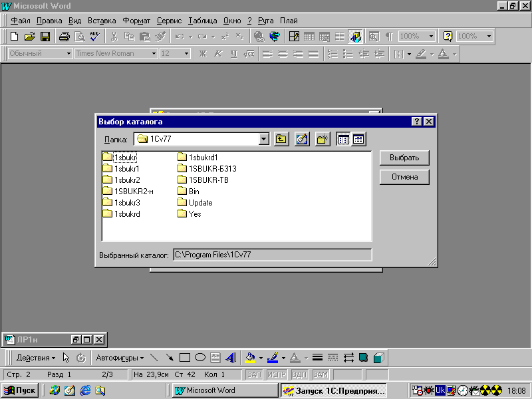Open the Times New Roman font dropdown
The image size is (532, 399).
click(x=154, y=54)
